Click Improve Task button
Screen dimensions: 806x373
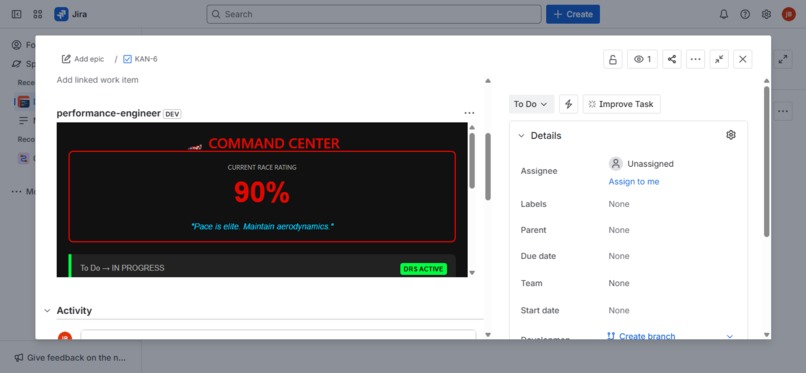pos(621,104)
